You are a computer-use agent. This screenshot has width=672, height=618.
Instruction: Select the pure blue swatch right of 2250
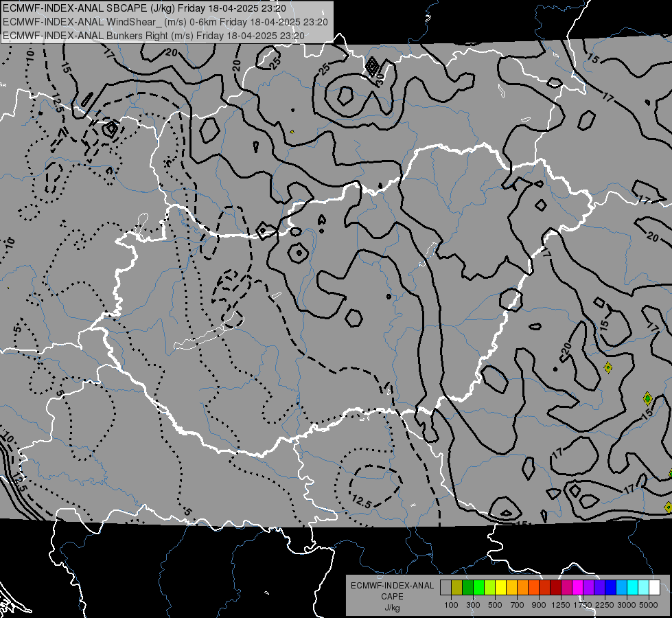click(611, 588)
